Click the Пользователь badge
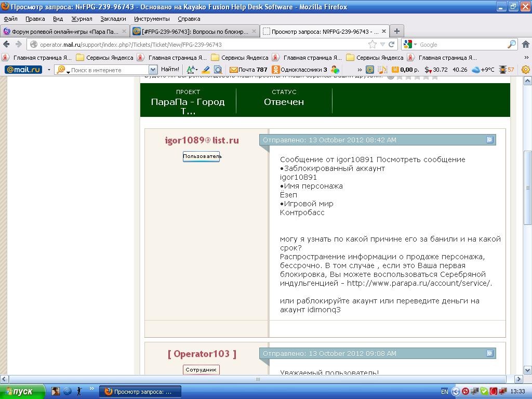This screenshot has width=532, height=399. click(x=202, y=156)
